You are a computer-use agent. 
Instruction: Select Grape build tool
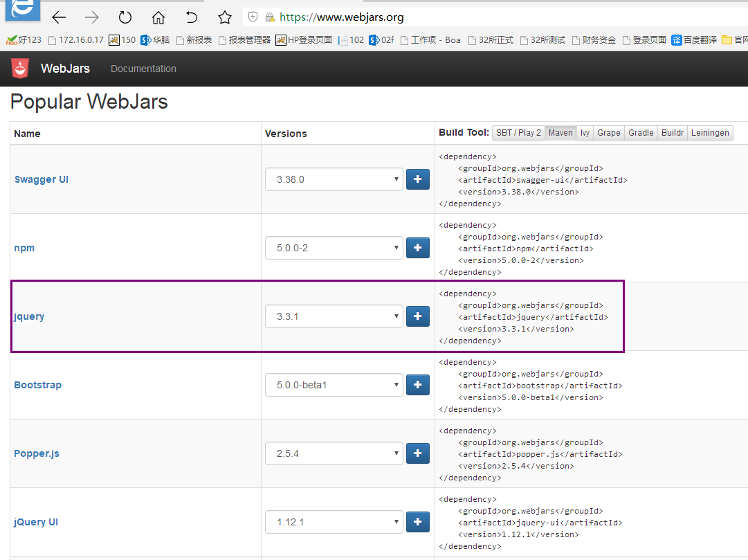click(x=609, y=133)
